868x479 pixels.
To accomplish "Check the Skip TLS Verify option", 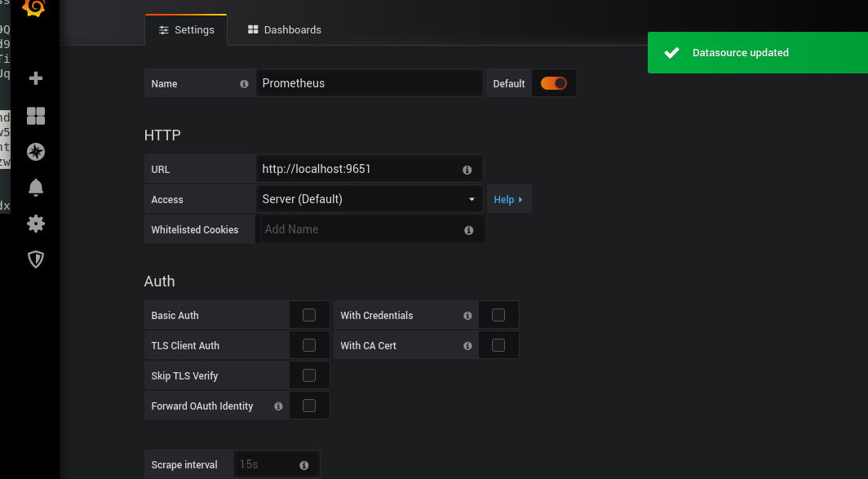I will (x=309, y=375).
